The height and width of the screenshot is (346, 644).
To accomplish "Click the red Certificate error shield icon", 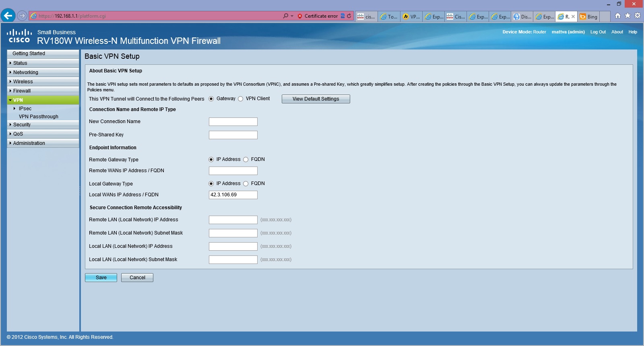I will click(x=300, y=16).
